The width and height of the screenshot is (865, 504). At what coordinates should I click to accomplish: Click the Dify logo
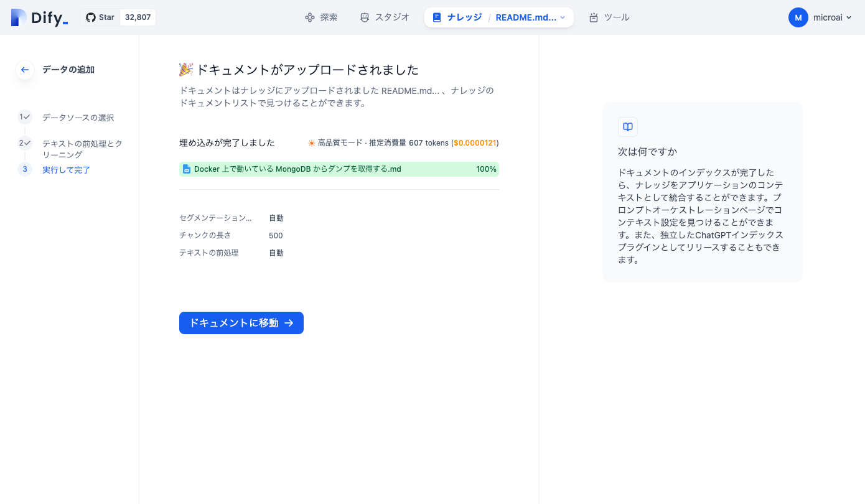click(39, 17)
